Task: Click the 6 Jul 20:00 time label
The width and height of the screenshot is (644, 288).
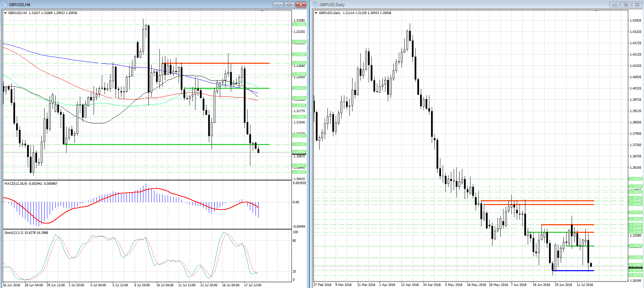Action: pos(142,285)
